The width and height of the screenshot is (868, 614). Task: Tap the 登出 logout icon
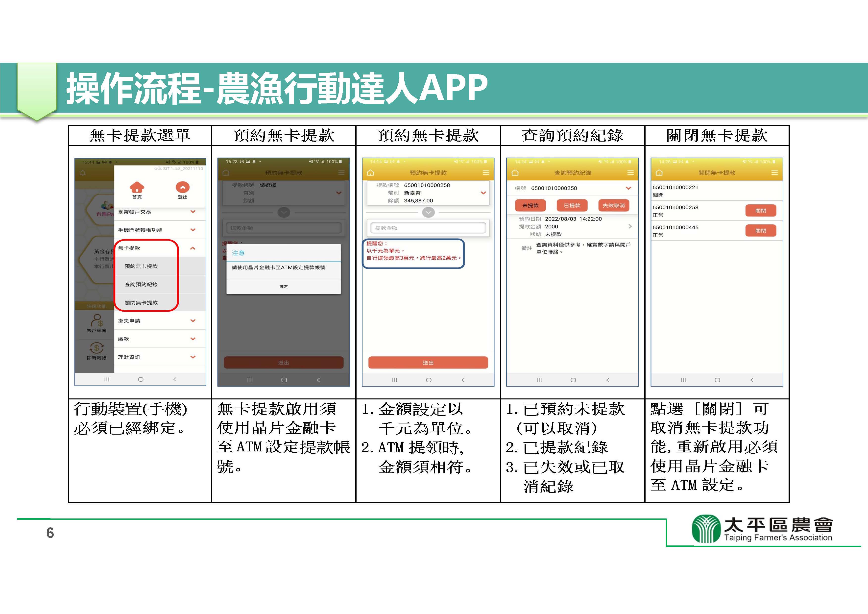point(183,187)
